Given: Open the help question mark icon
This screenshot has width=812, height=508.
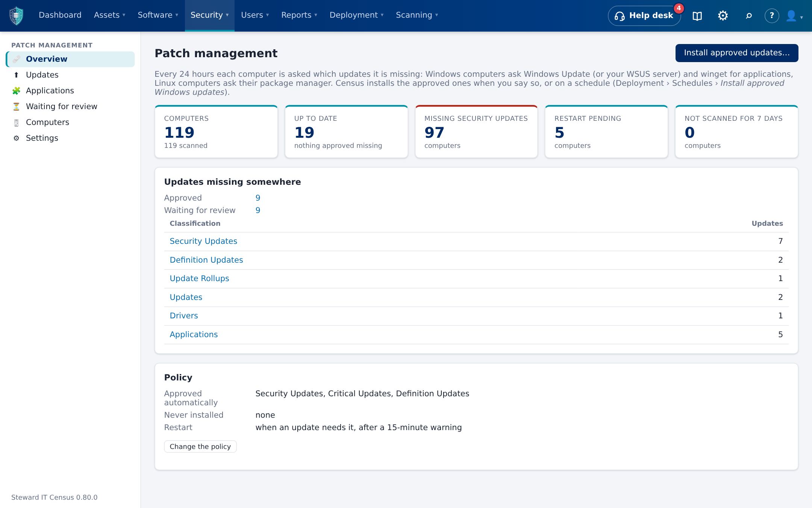Looking at the screenshot, I should (x=772, y=16).
